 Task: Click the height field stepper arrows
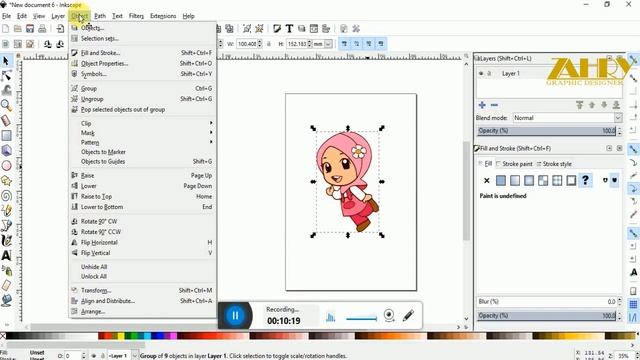309,44
